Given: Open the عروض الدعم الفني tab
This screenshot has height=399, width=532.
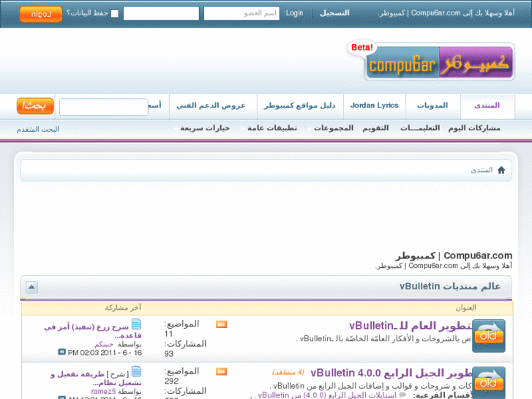Looking at the screenshot, I should [x=211, y=105].
